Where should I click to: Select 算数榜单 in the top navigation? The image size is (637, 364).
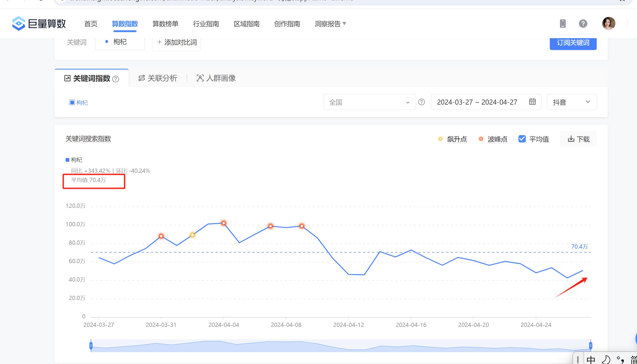click(165, 23)
